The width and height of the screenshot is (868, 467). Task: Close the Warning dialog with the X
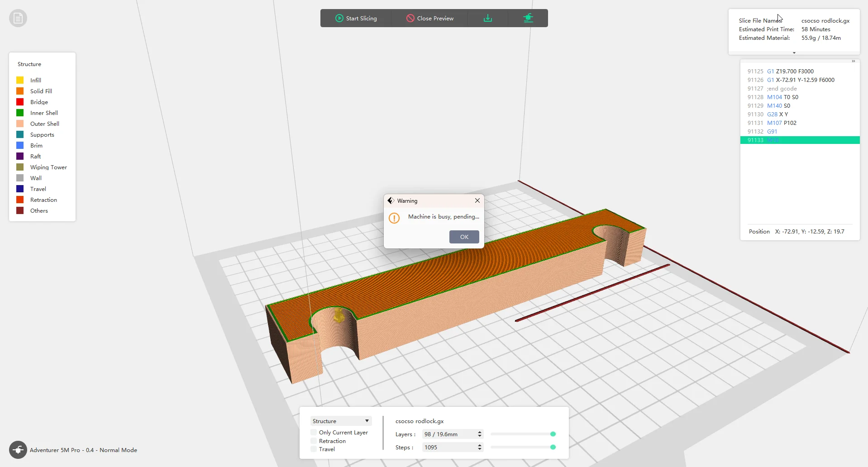click(477, 200)
